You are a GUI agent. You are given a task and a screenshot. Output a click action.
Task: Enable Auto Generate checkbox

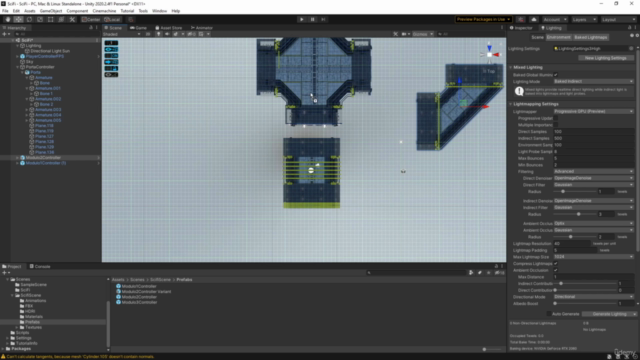(549, 314)
